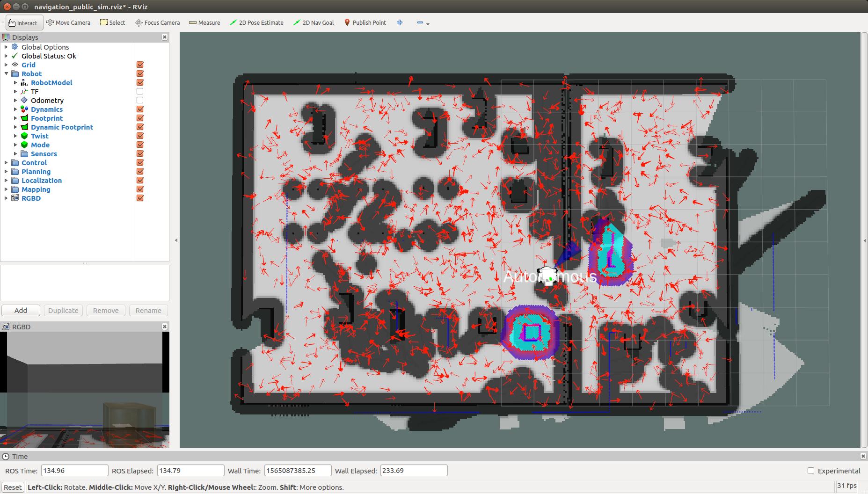This screenshot has height=494, width=868.
Task: Activate 2D Pose Estimate tool
Action: 256,22
